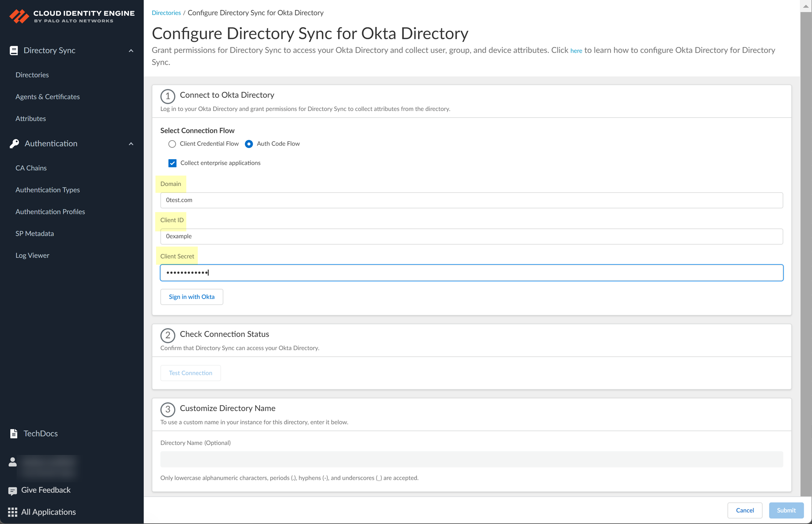Click the Directory Name (Optional) field
The height and width of the screenshot is (524, 812).
[471, 459]
